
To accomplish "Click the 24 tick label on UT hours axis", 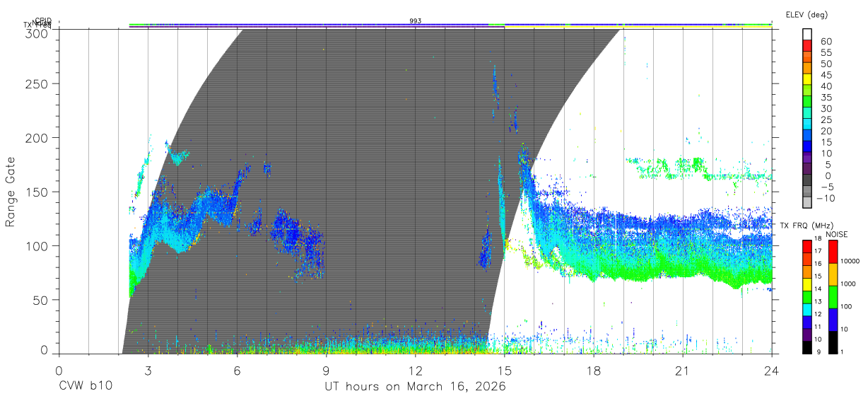I will click(x=772, y=370).
